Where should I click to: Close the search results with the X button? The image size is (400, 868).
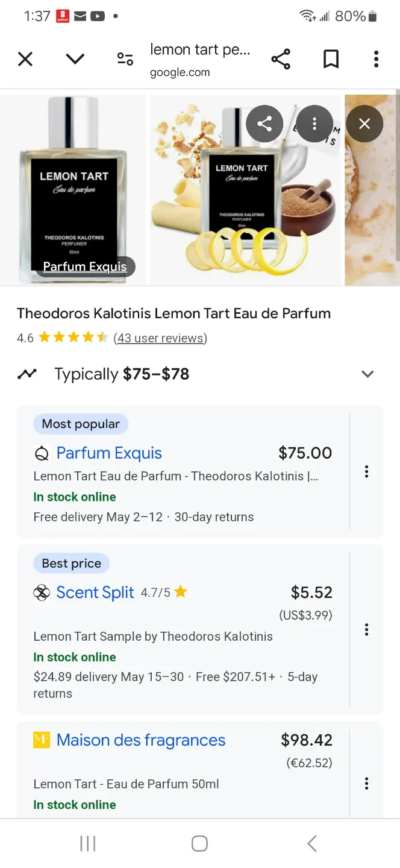pyautogui.click(x=25, y=58)
